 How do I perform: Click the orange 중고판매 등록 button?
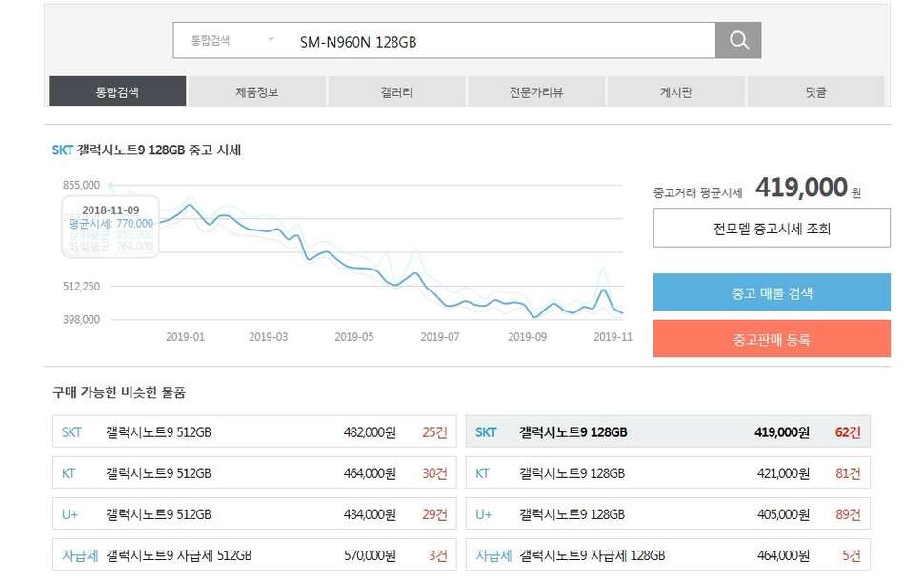point(772,339)
